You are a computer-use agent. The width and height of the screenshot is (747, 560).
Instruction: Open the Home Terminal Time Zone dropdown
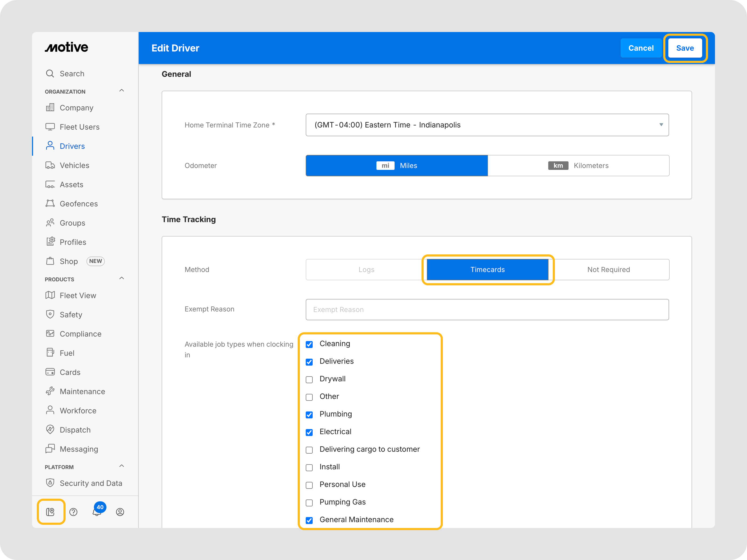click(487, 125)
